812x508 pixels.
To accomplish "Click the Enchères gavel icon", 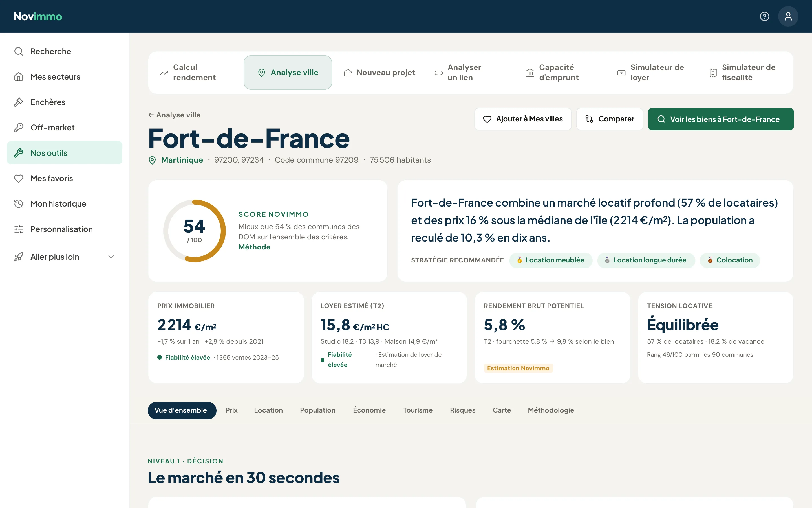I will tap(18, 102).
